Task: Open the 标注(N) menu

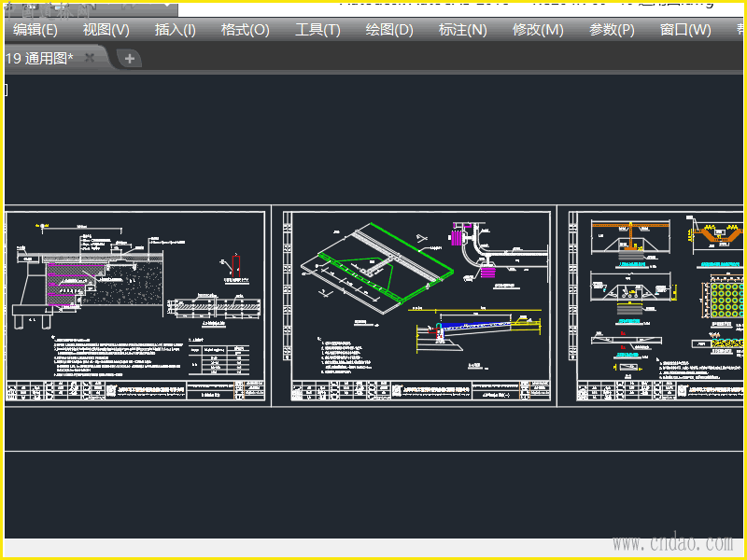Action: tap(462, 30)
